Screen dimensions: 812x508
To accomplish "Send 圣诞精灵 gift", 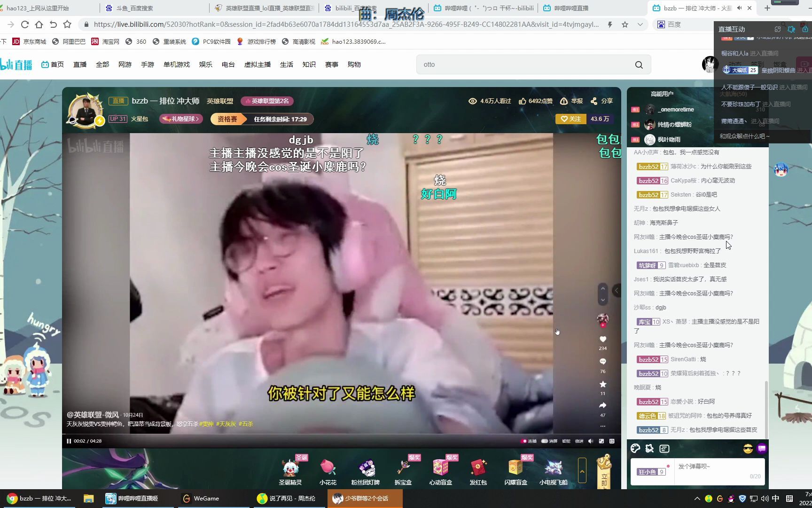I will tap(290, 471).
